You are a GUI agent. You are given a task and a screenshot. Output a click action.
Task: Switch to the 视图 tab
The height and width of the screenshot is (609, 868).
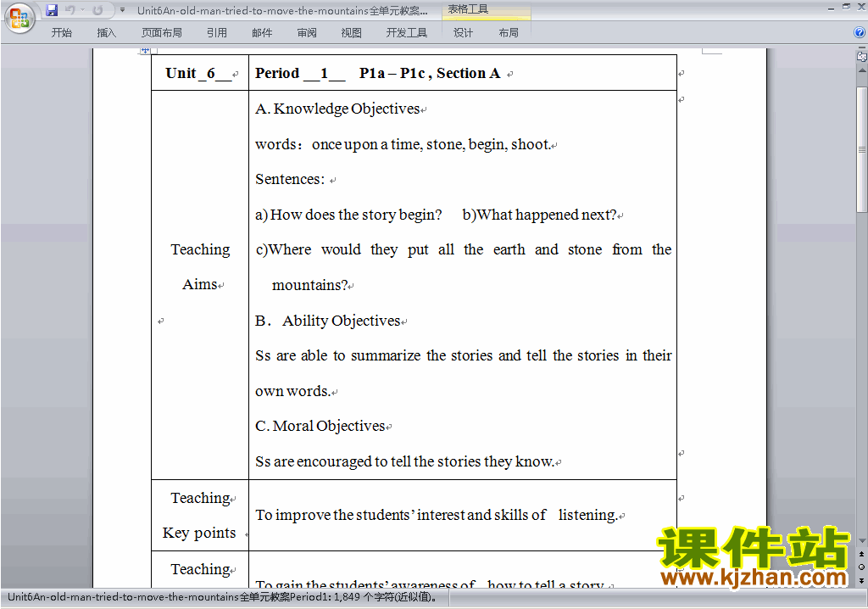[352, 33]
